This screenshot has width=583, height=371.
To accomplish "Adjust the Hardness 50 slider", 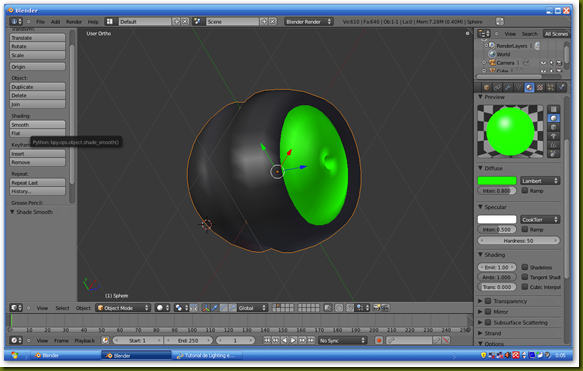I will pos(518,241).
